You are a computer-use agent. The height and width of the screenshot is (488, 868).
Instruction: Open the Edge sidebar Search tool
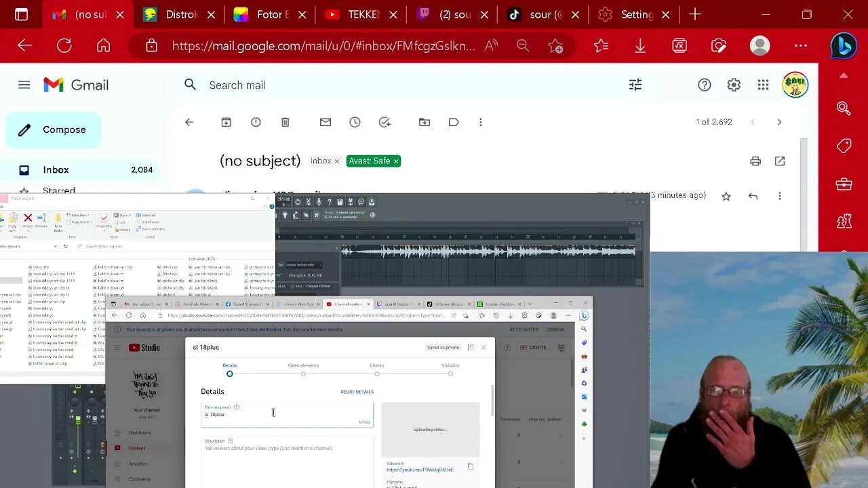[844, 108]
